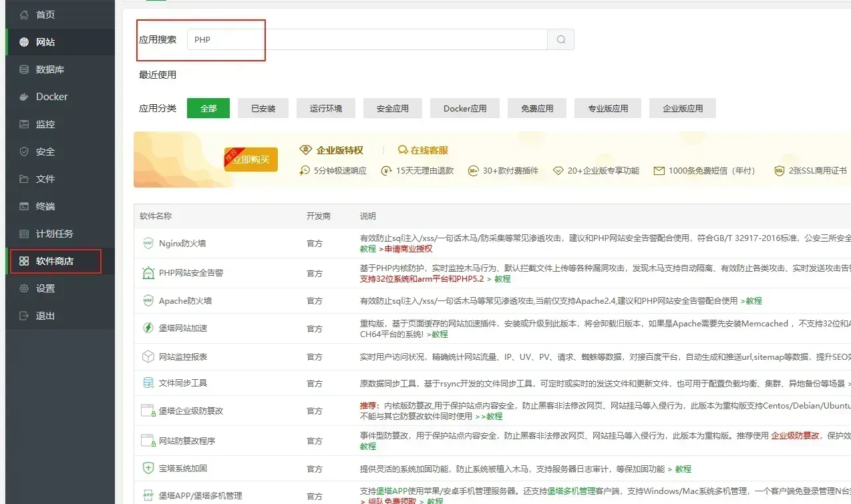Click the 网站监控报表 cube icon
The height and width of the screenshot is (504, 851).
[148, 357]
